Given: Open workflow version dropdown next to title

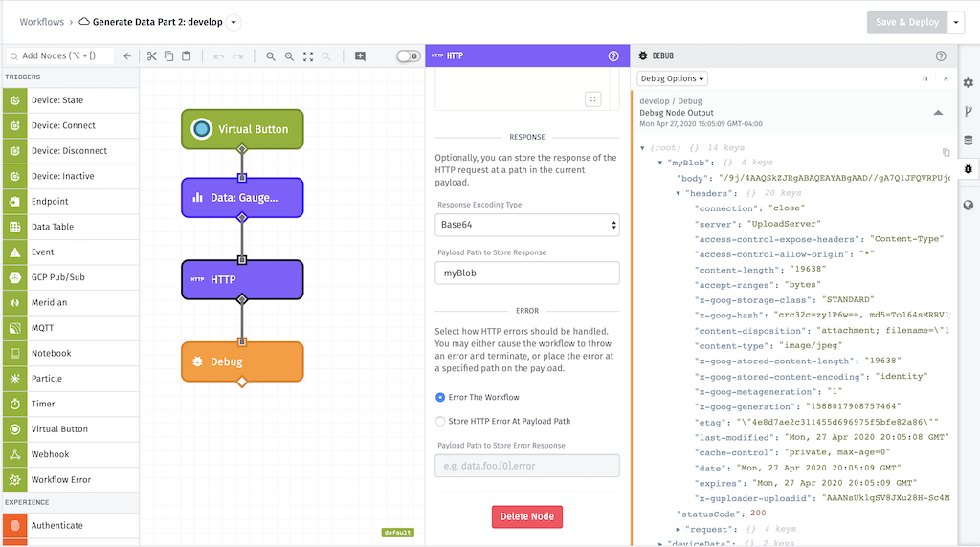Looking at the screenshot, I should pos(234,23).
